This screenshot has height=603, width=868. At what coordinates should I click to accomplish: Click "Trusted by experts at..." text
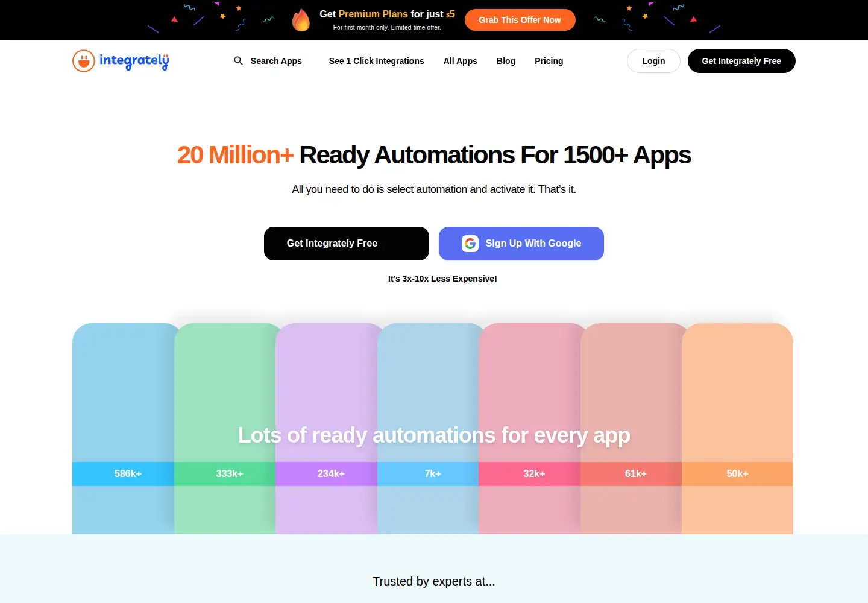tap(434, 581)
